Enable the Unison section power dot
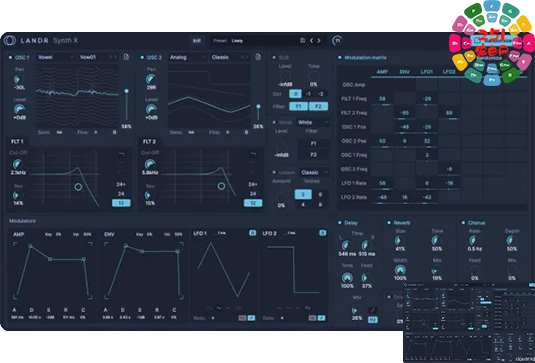Screen dimensions: 535x363 pyautogui.click(x=274, y=172)
